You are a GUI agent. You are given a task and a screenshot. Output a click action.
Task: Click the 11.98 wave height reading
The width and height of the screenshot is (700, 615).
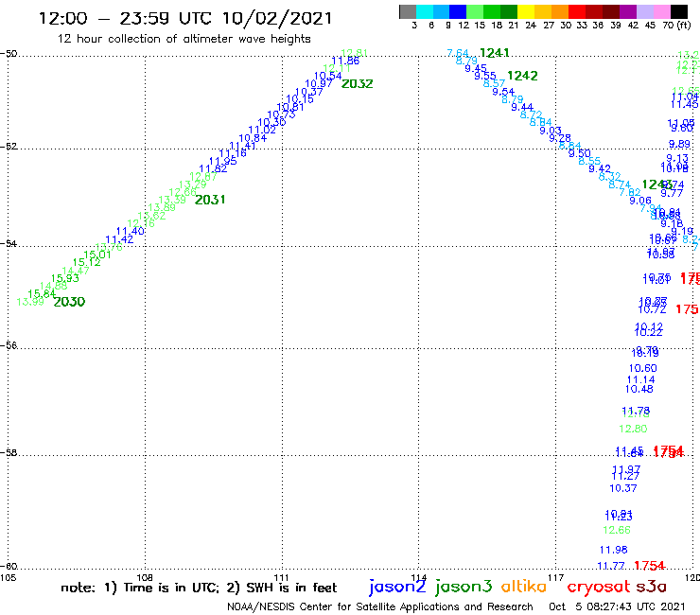coord(613,551)
